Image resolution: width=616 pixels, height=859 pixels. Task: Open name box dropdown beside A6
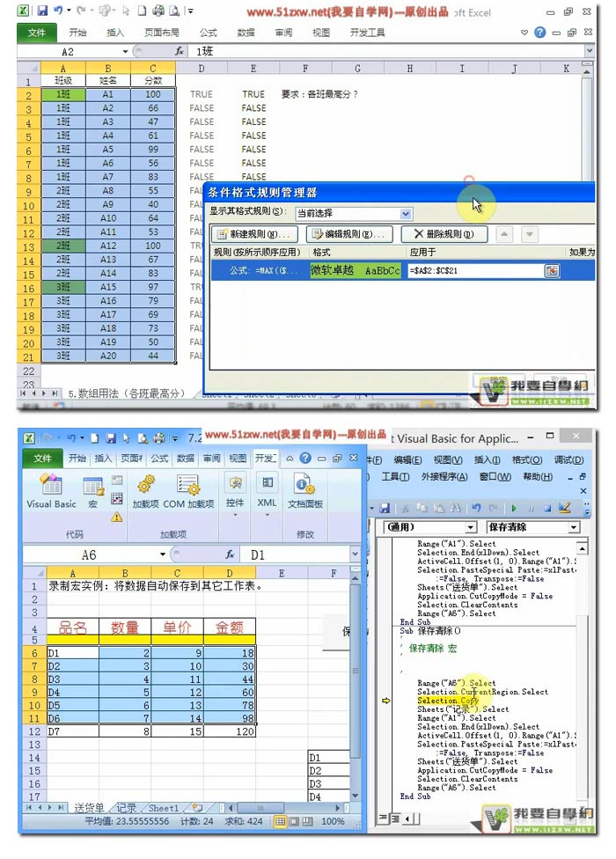(163, 554)
